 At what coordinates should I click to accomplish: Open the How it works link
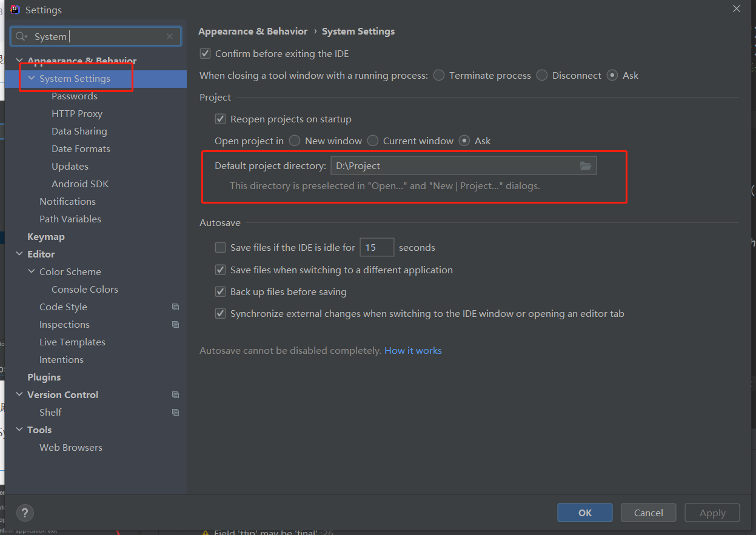click(x=413, y=351)
